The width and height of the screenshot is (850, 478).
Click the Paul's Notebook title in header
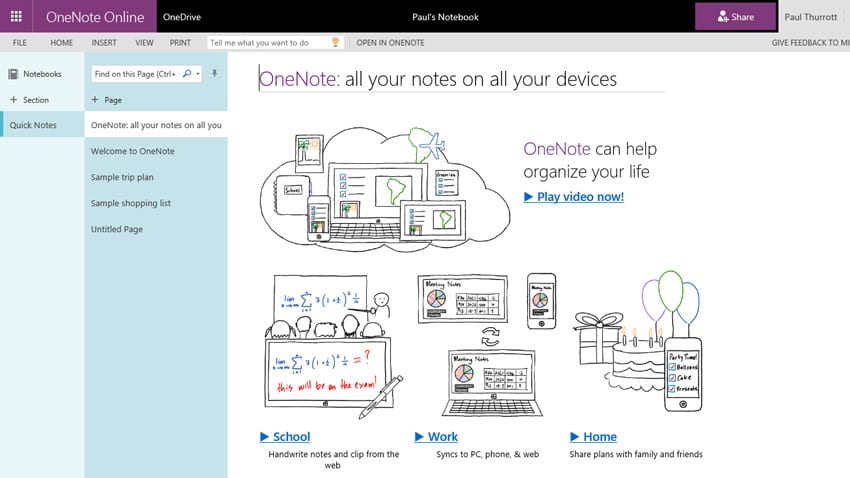[445, 17]
